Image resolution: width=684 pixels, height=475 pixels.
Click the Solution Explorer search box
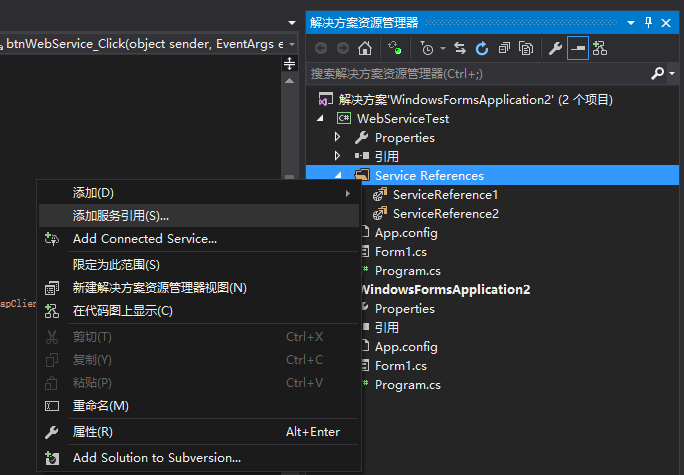click(x=477, y=74)
